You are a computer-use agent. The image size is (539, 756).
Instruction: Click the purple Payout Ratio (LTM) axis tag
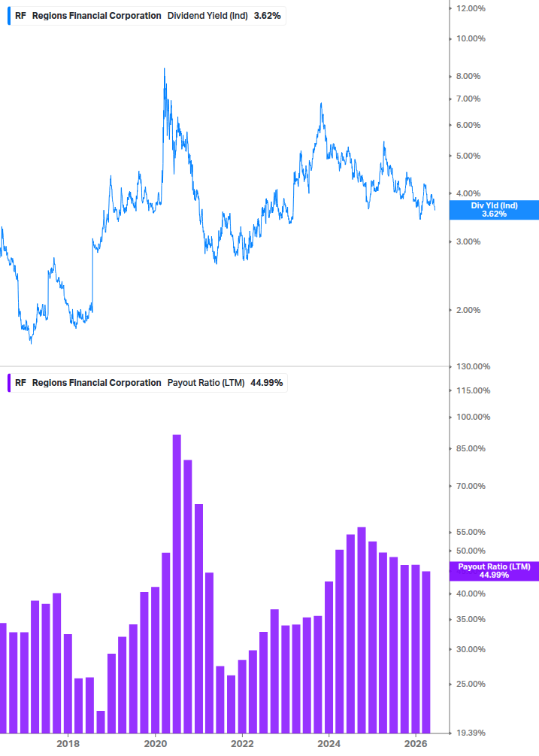pyautogui.click(x=494, y=571)
